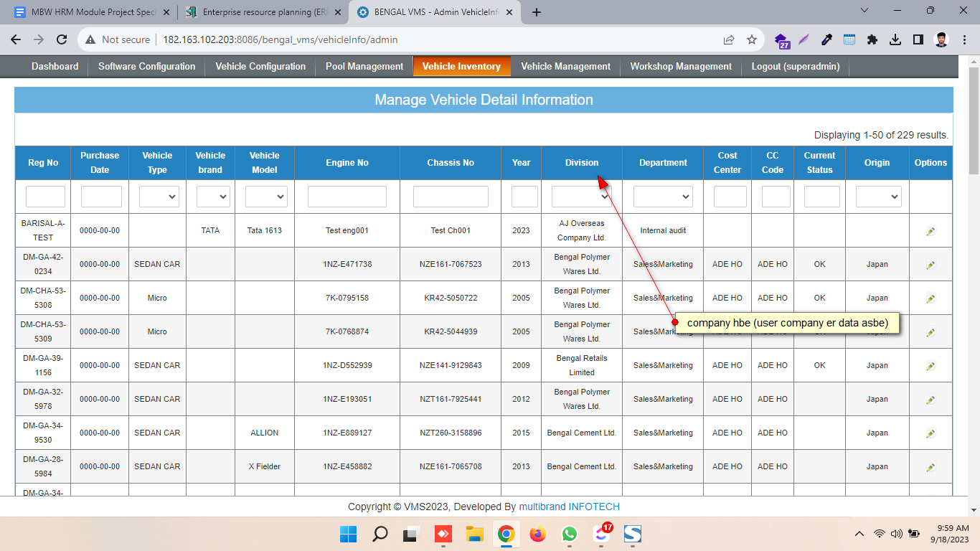
Task: Bookmark this page with star icon
Action: (752, 40)
